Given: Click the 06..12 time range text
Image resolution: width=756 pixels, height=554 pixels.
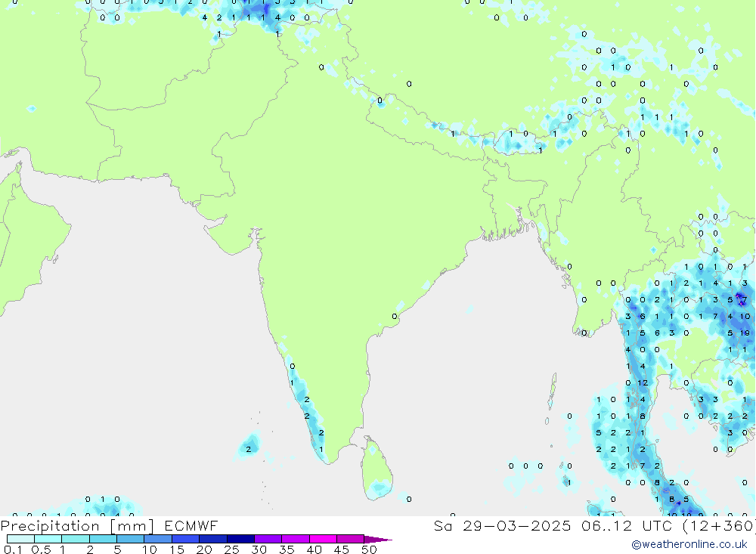Looking at the screenshot, I should (x=606, y=525).
